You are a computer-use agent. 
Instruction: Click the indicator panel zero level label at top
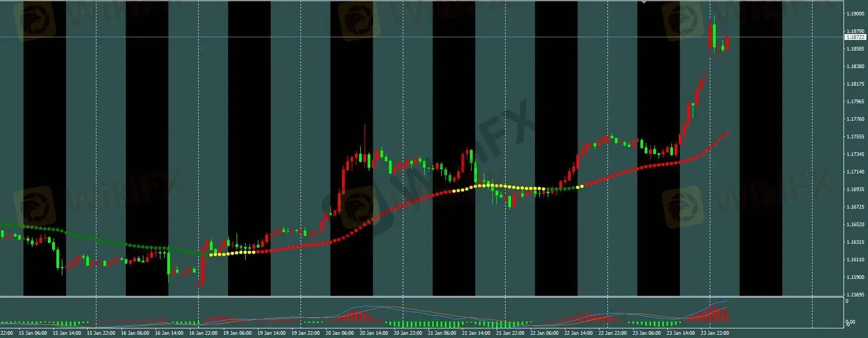[847, 301]
